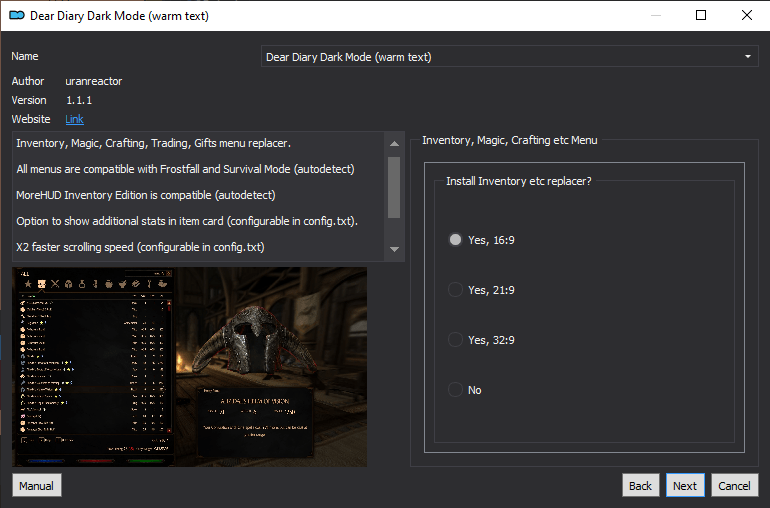Choose the "Yes, 21:9" radio option
Screen dimensions: 770x508
[481, 290]
